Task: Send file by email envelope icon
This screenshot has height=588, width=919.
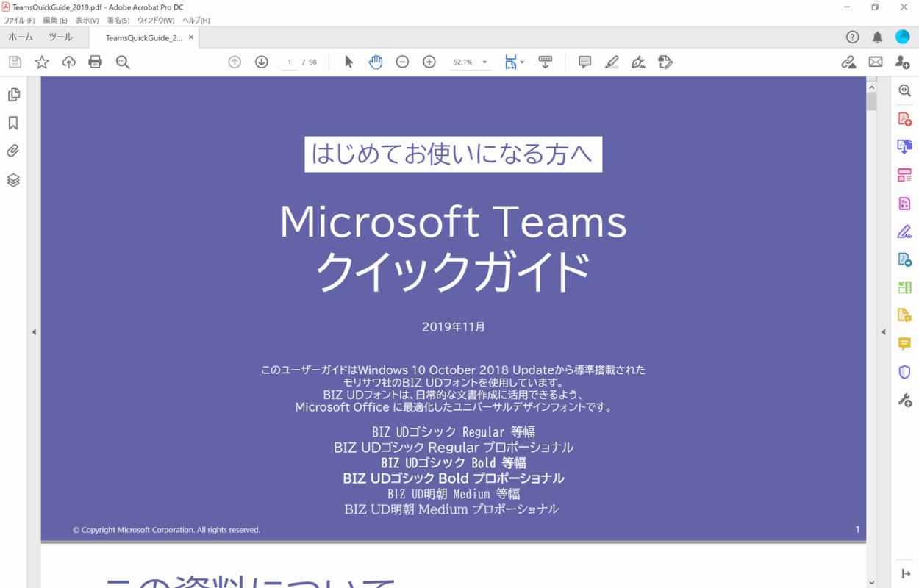Action: (x=875, y=62)
